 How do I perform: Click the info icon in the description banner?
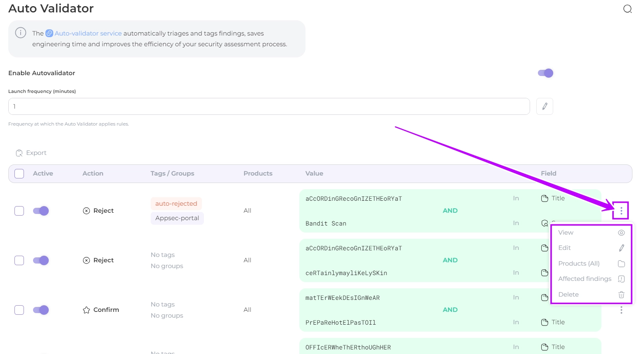pos(21,33)
